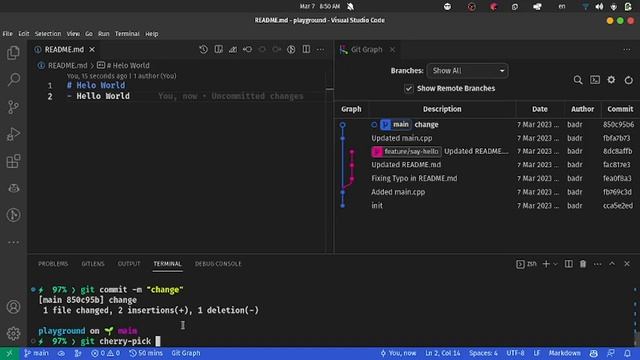Add a new terminal with plus icon
640x360 pixels.
546,264
